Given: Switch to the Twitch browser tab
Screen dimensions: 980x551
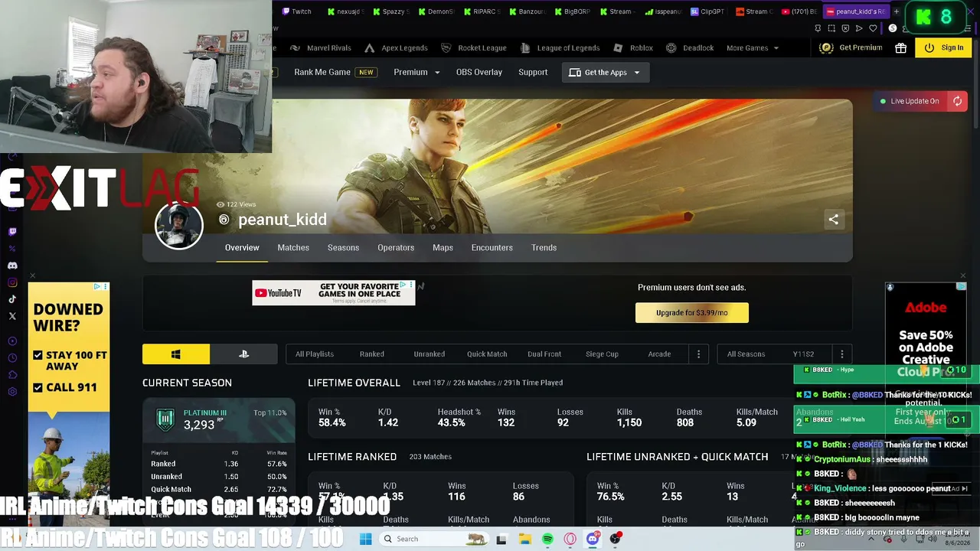Looking at the screenshot, I should 299,11.
